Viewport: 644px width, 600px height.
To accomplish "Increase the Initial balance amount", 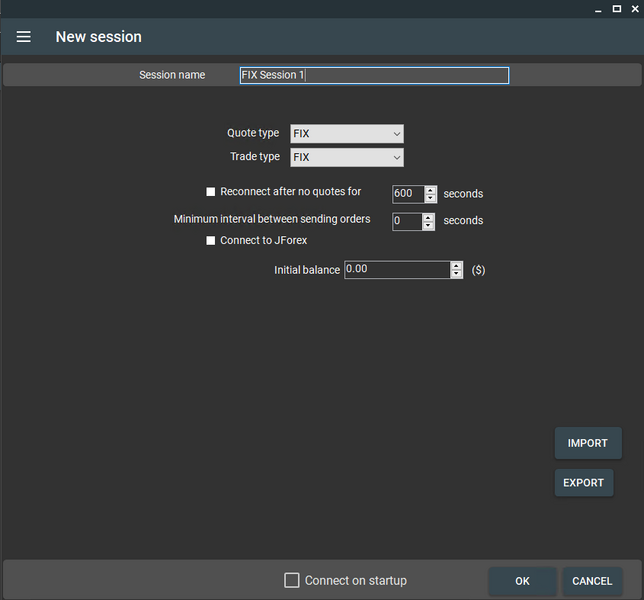I will click(x=457, y=265).
